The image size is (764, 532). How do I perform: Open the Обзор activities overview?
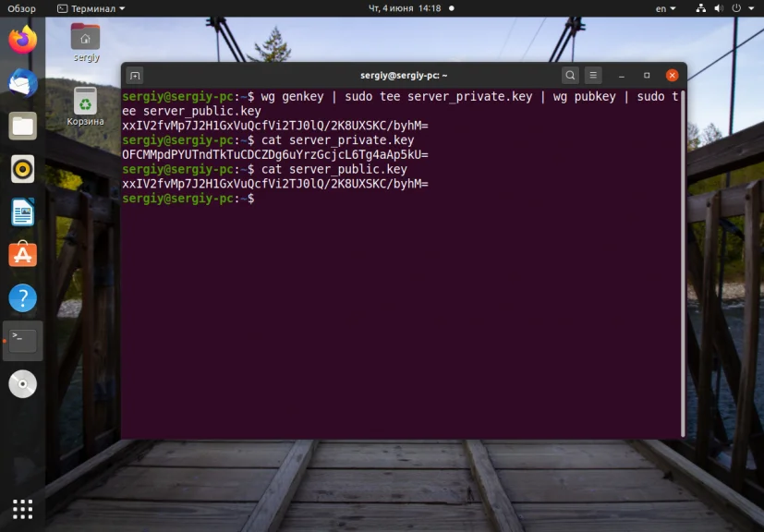coord(21,8)
